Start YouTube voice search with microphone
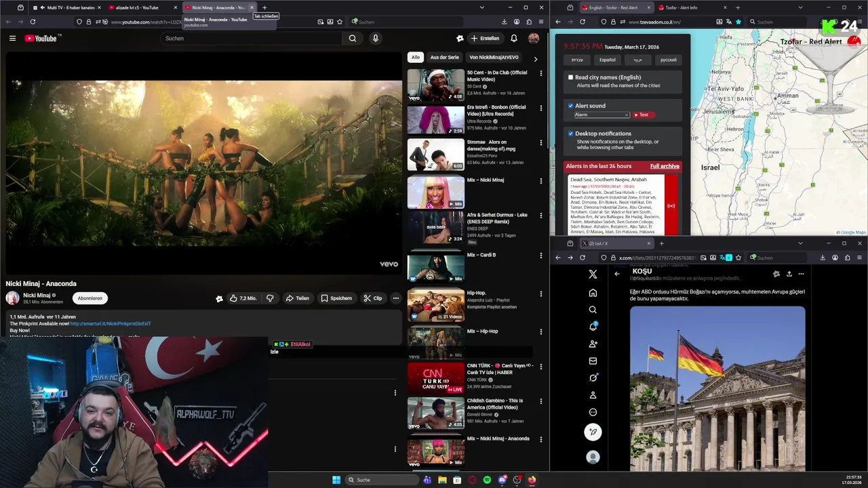The height and width of the screenshot is (488, 868). tap(375, 39)
